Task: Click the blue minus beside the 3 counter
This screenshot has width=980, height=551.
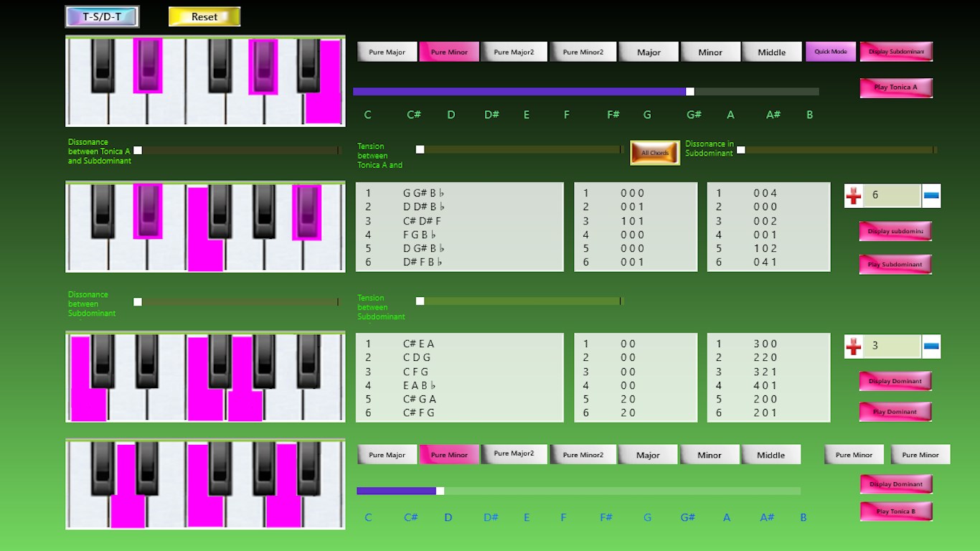Action: click(932, 347)
